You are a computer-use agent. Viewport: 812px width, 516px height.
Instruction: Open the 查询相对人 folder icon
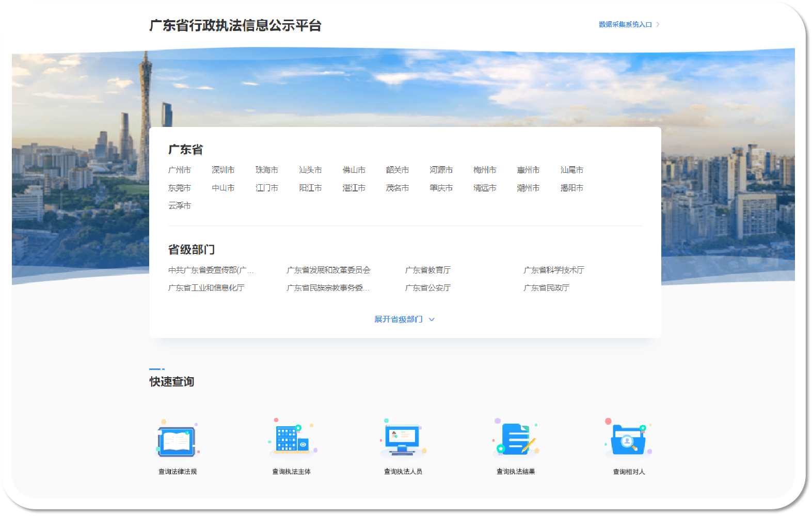[x=628, y=440]
